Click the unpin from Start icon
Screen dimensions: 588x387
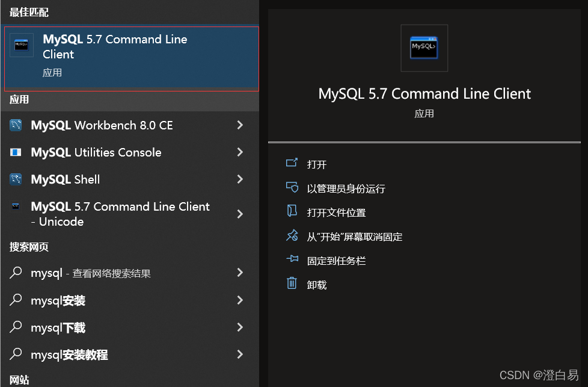[x=292, y=236]
